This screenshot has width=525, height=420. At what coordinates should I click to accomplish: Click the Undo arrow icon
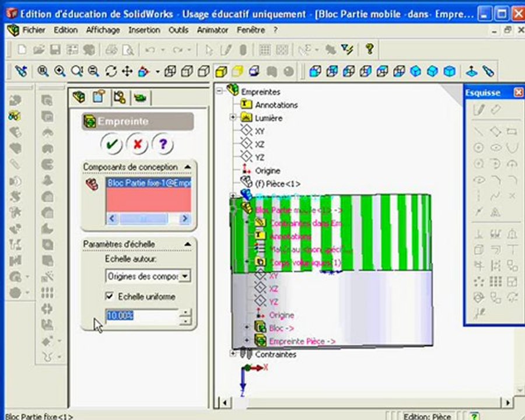pos(150,50)
